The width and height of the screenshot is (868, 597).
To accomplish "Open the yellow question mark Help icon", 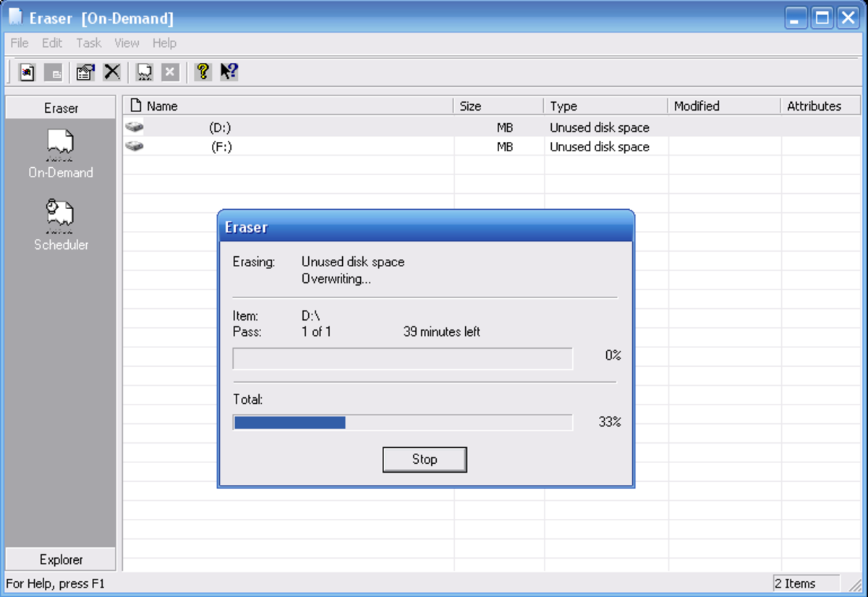I will (203, 72).
